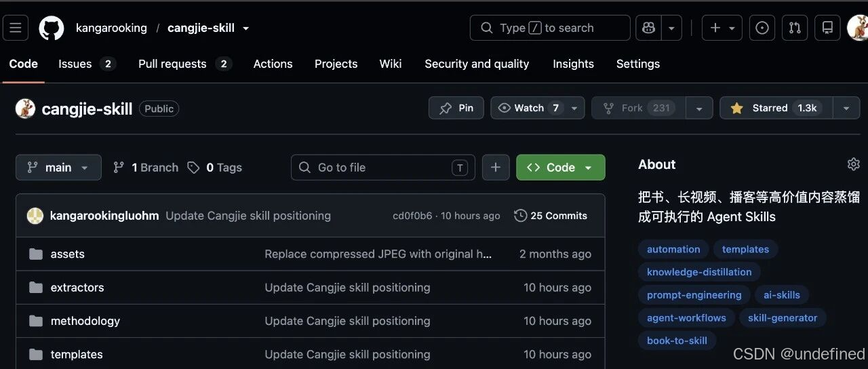
Task: Open commit hash cd0f0b6
Action: click(x=412, y=216)
